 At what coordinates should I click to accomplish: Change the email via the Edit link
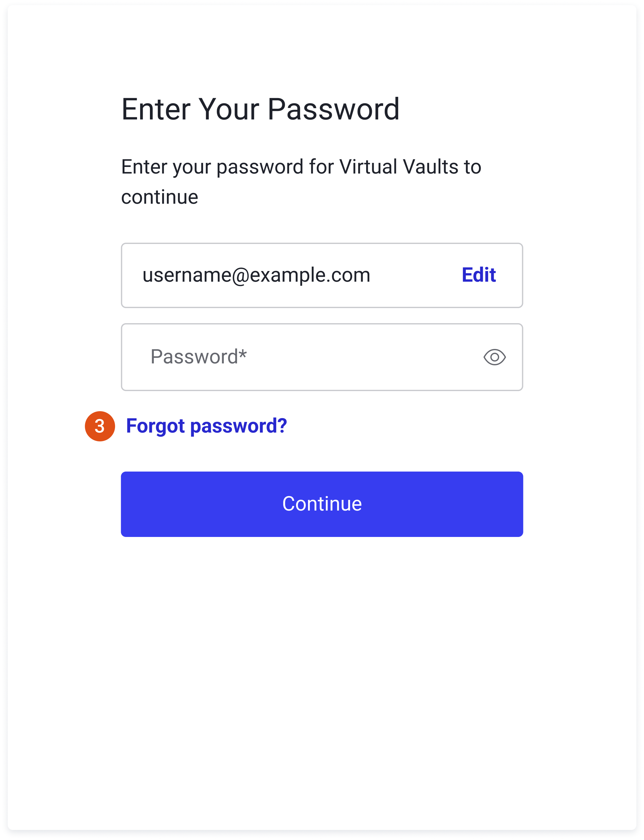pos(478,275)
